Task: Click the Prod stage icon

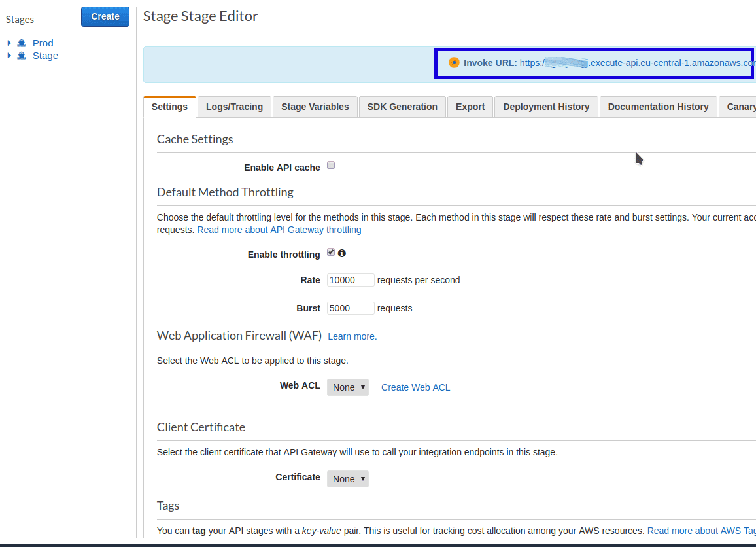Action: click(x=22, y=43)
